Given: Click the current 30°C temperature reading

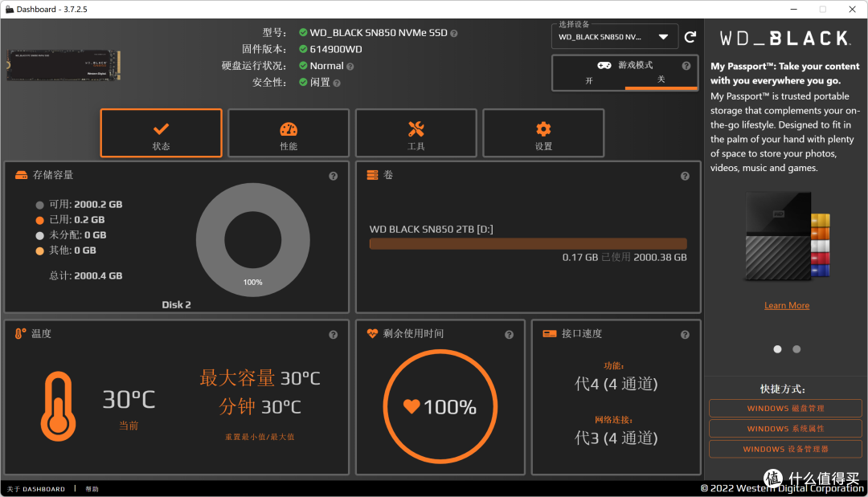Looking at the screenshot, I should (129, 399).
